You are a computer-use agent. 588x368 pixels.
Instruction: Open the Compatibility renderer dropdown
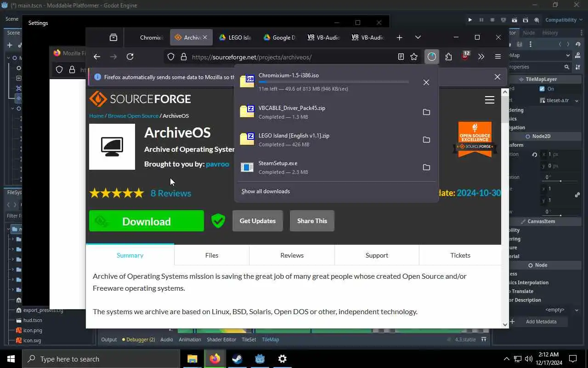click(x=563, y=20)
